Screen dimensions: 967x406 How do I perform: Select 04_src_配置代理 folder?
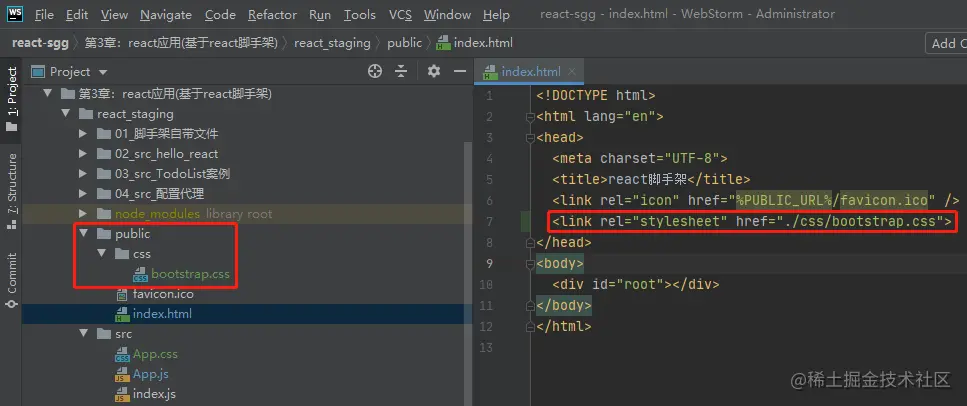pos(159,194)
